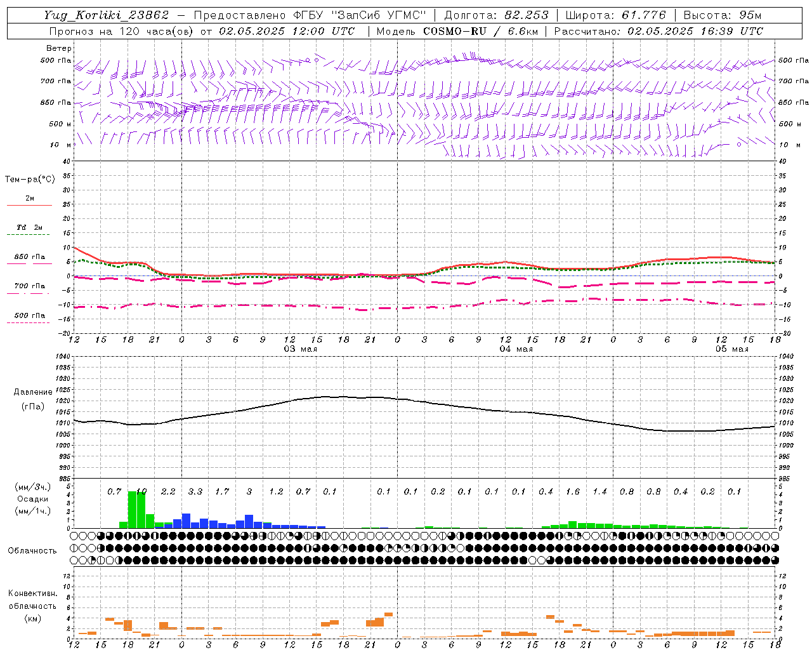Click the Ветер wind panel label
Viewport: 812px width, 650px height.
58,48
